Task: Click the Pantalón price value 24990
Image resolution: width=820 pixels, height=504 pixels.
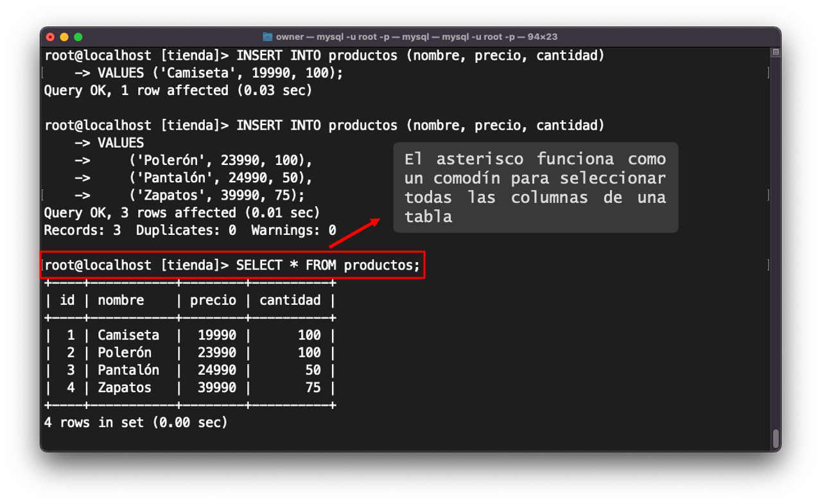Action: [218, 370]
